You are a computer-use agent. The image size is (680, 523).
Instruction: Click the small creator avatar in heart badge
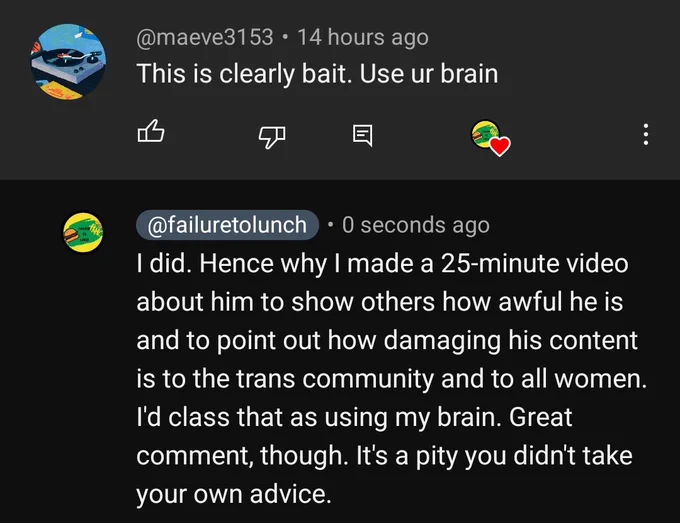point(485,134)
